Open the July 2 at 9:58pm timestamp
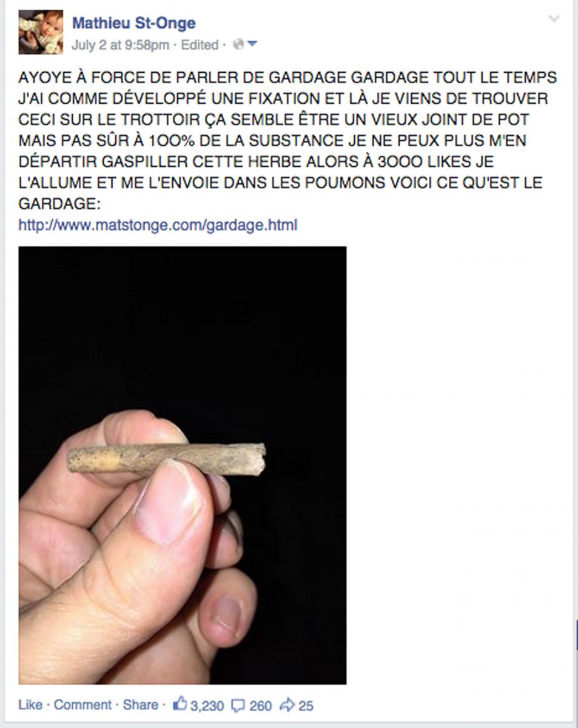 121,45
